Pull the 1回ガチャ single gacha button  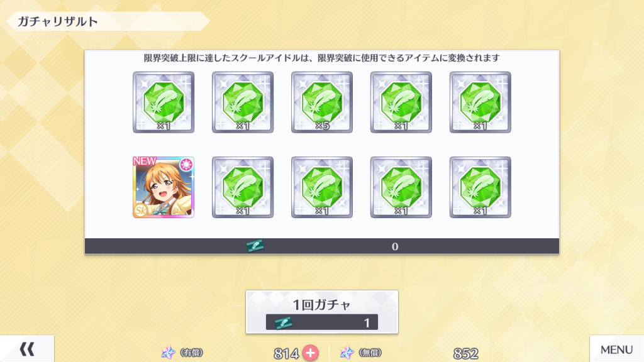point(322,312)
